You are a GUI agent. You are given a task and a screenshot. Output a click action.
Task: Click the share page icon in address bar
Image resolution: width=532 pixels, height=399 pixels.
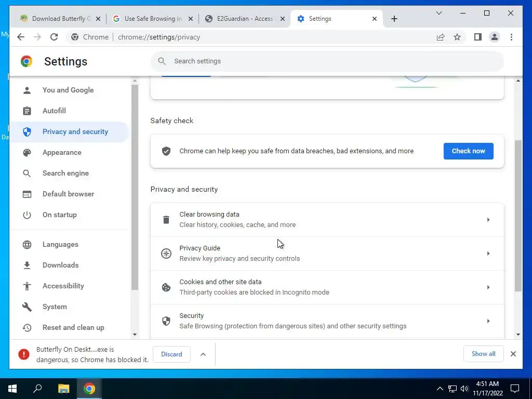click(x=441, y=37)
